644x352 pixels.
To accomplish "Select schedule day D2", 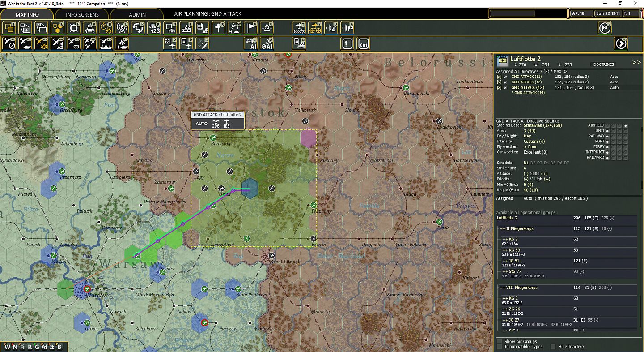I will click(x=533, y=163).
